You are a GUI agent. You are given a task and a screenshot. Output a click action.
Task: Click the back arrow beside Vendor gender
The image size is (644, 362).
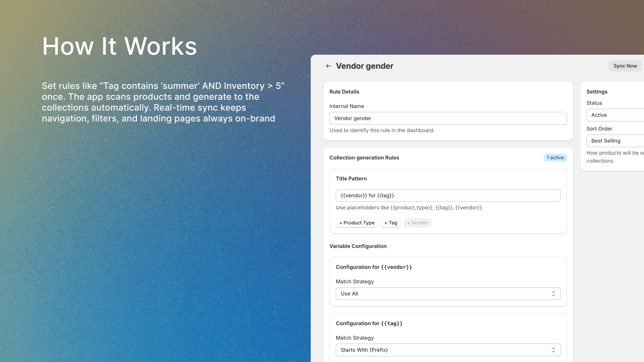click(328, 66)
